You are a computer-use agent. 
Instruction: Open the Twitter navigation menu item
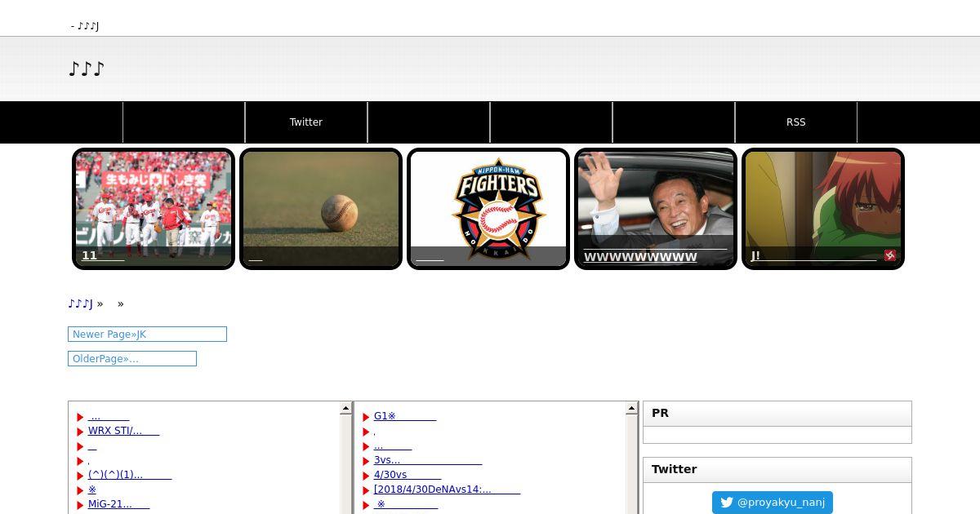306,122
